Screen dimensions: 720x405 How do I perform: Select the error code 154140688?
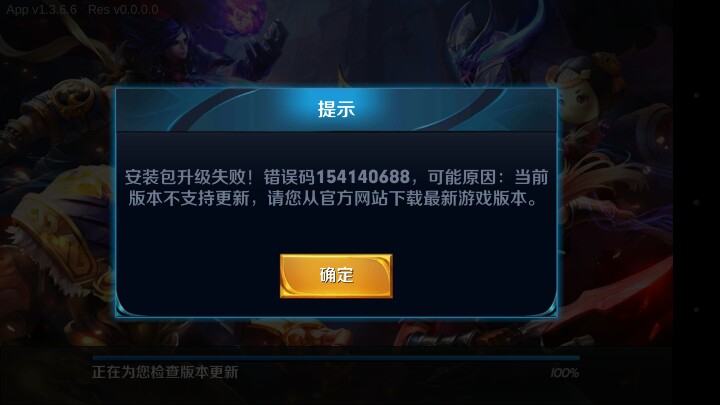(x=363, y=177)
